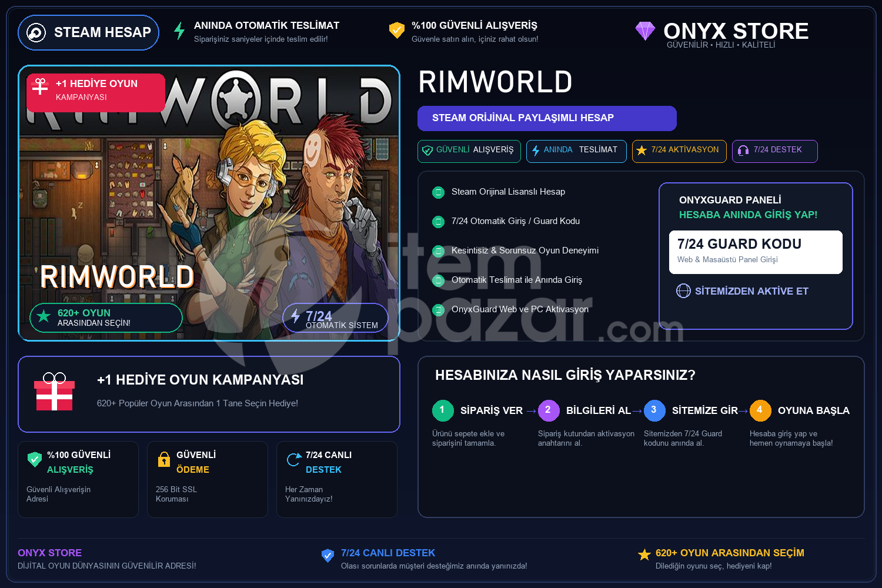Click 'GÜVENİLİR • HIZLI • KALİTELİ' tagline

click(721, 45)
